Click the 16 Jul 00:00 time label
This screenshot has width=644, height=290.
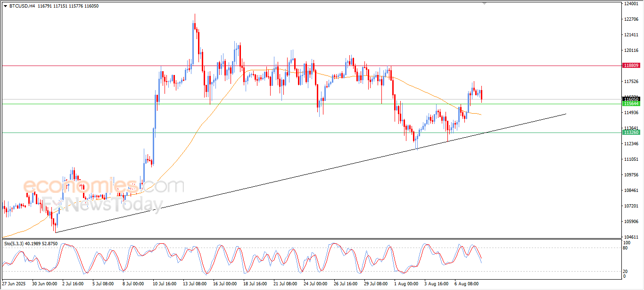[x=225, y=284]
